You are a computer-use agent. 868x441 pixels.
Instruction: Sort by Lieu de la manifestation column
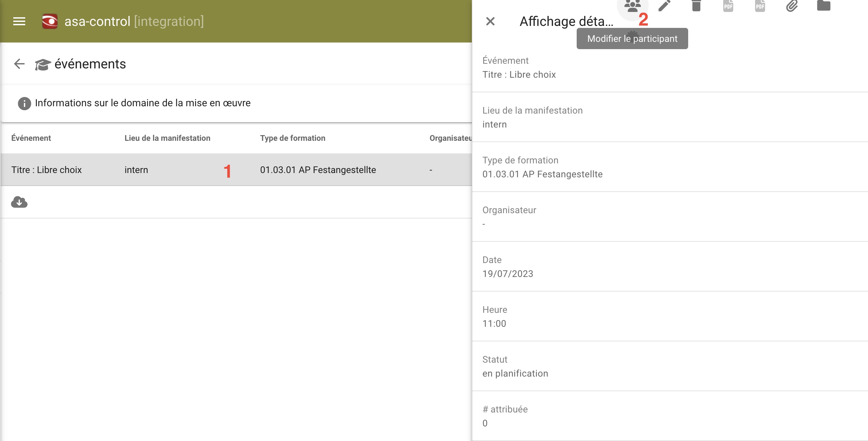click(x=167, y=138)
